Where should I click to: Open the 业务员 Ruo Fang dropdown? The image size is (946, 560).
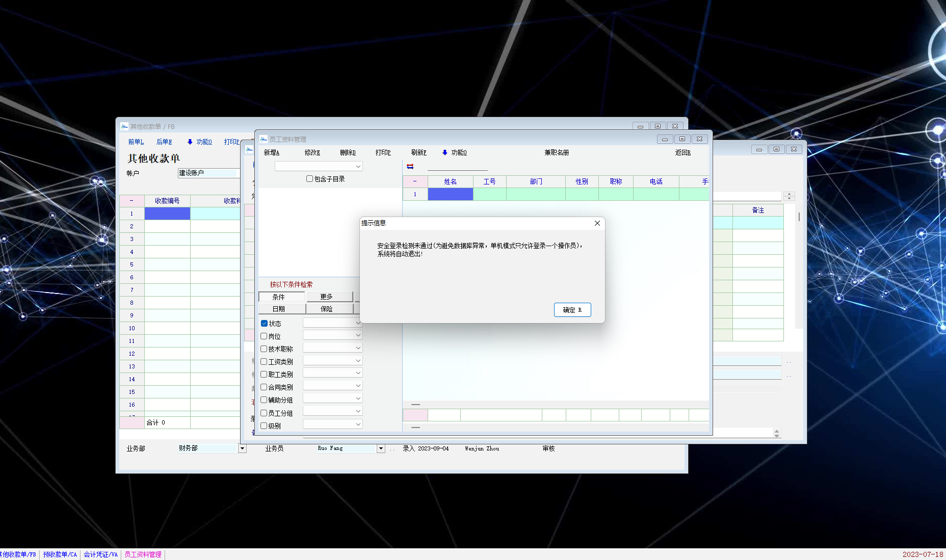point(380,448)
